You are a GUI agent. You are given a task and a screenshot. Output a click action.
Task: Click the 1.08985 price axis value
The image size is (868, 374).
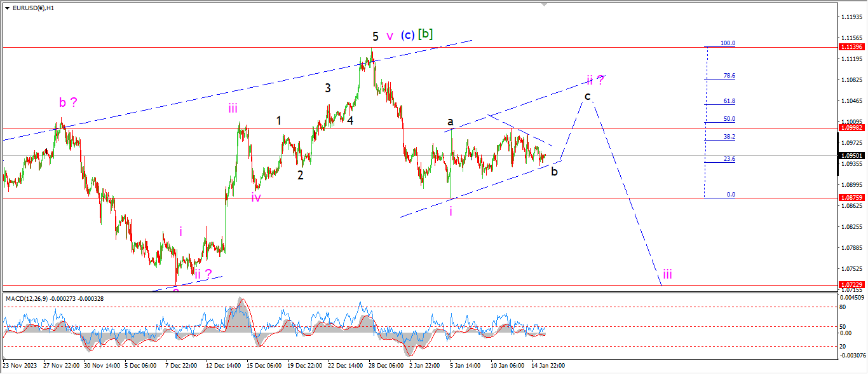[851, 184]
